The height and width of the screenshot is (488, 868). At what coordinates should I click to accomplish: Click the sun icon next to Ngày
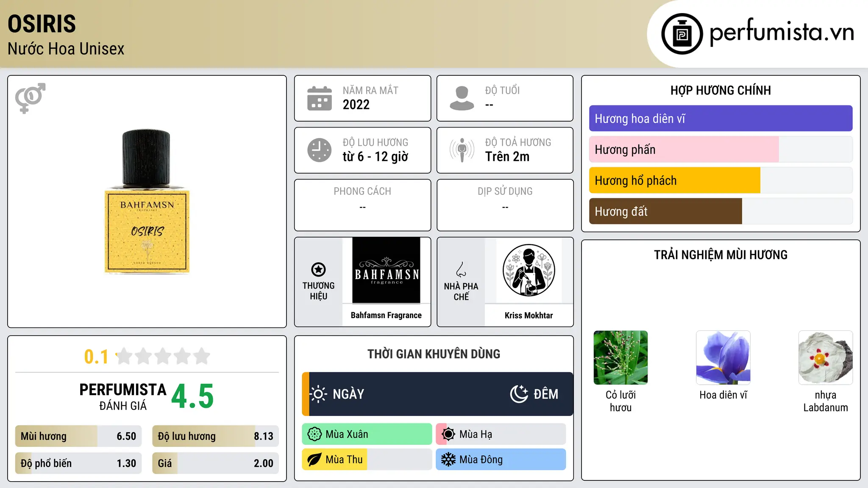[x=318, y=394]
